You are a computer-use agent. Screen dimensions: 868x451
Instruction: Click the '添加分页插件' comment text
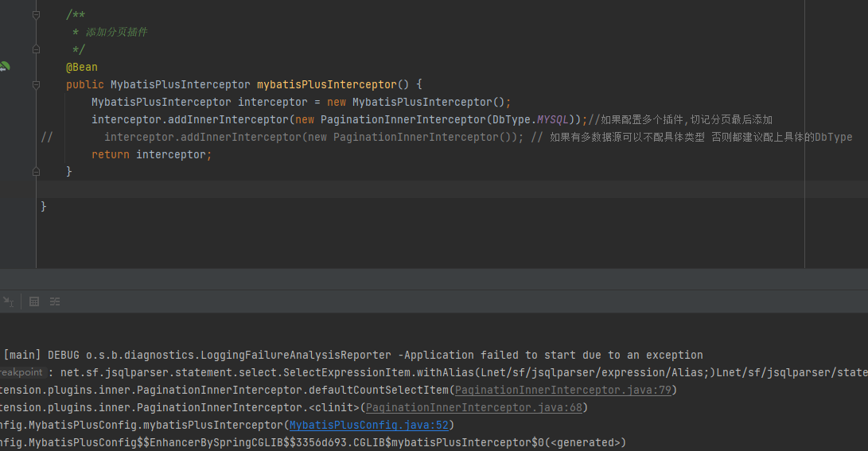point(116,32)
